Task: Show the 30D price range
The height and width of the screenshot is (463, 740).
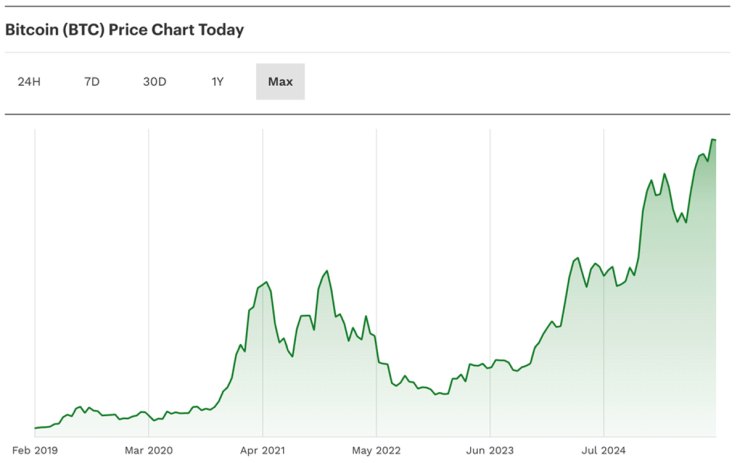Action: (x=155, y=82)
